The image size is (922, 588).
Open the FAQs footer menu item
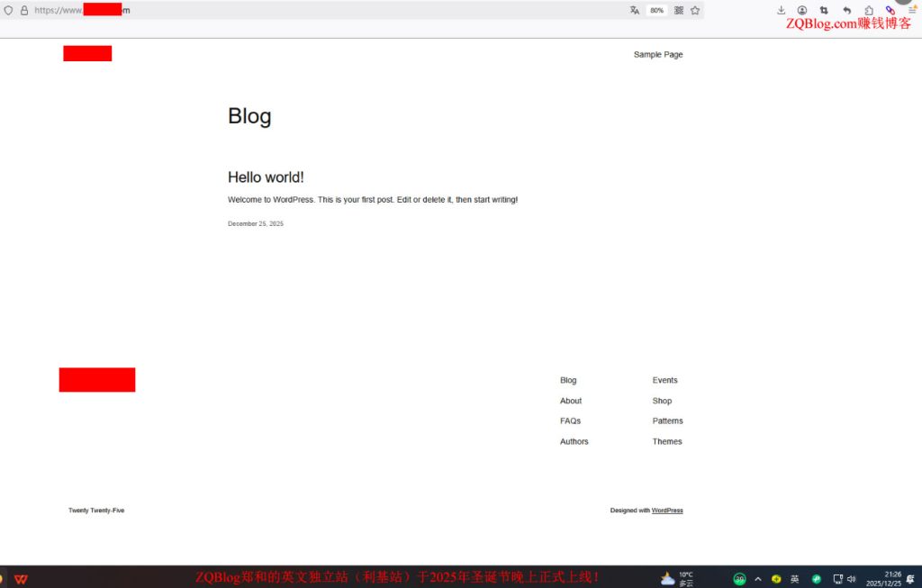[x=570, y=421]
